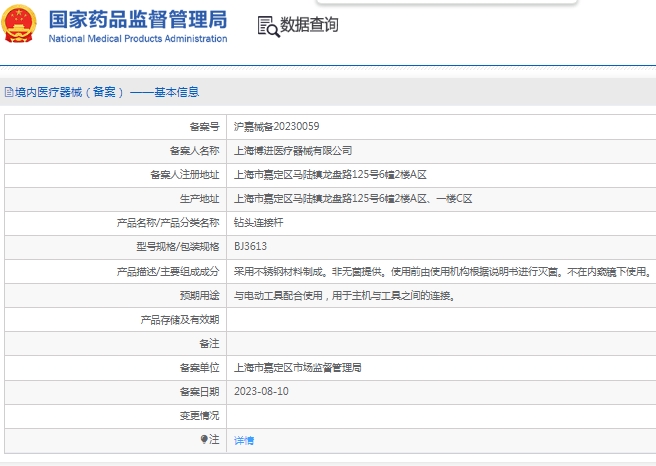
Task: Click the 产品名称/产品分类名称 label
Action: (168, 223)
